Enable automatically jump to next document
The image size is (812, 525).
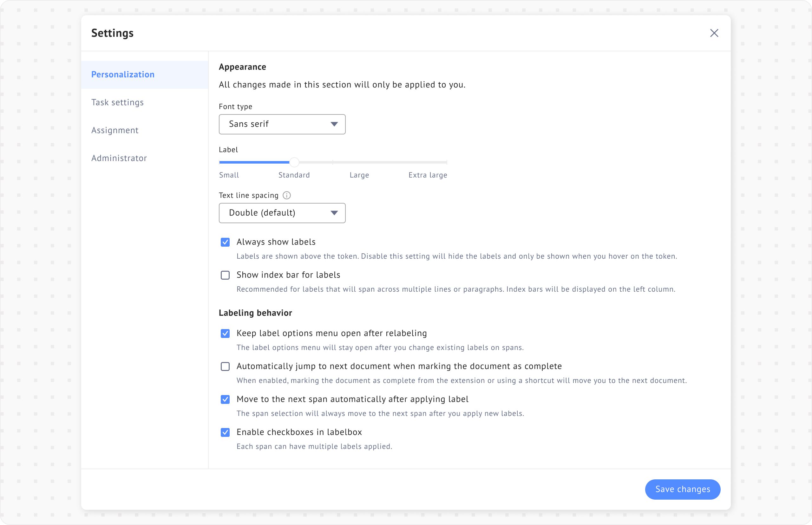click(225, 366)
